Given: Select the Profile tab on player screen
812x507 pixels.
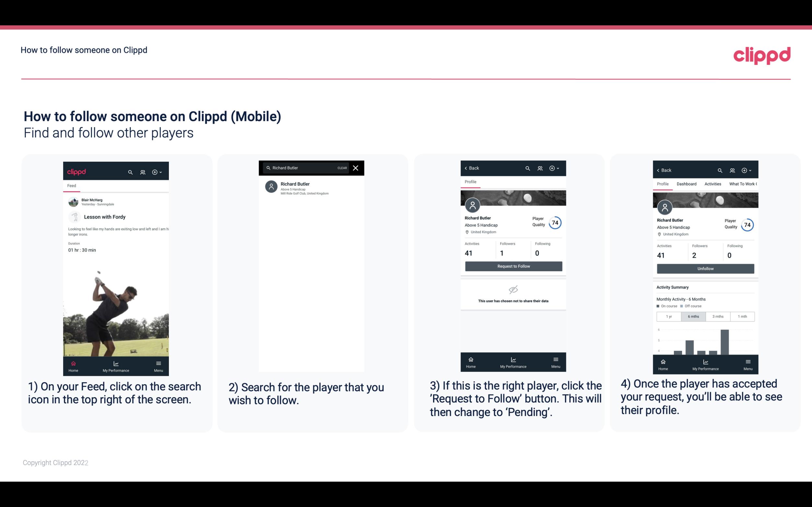Looking at the screenshot, I should pos(470,182).
